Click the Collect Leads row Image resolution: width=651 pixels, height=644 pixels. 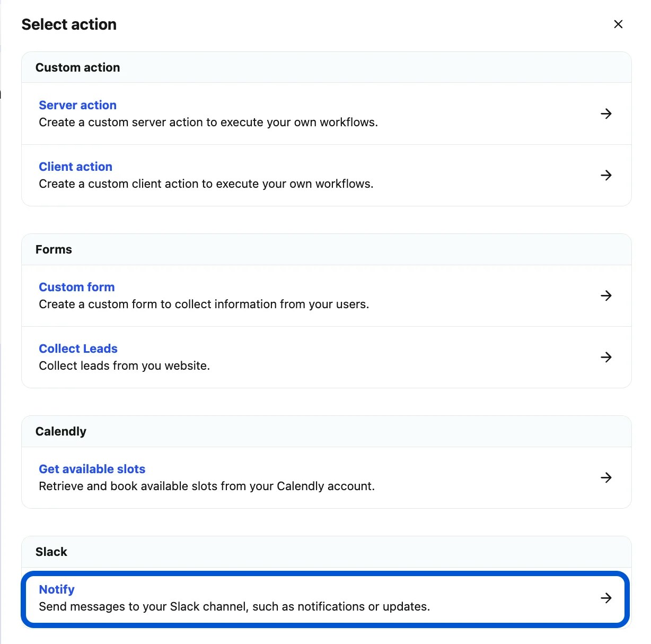pyautogui.click(x=212, y=356)
